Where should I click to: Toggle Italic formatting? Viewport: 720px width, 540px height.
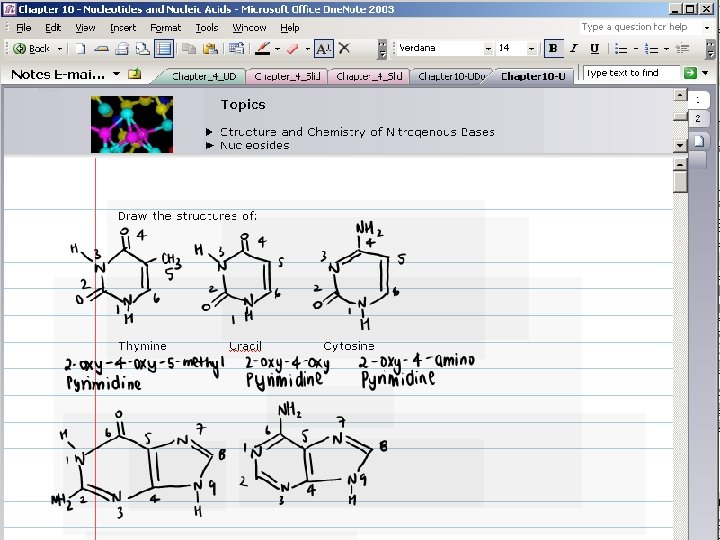[574, 48]
